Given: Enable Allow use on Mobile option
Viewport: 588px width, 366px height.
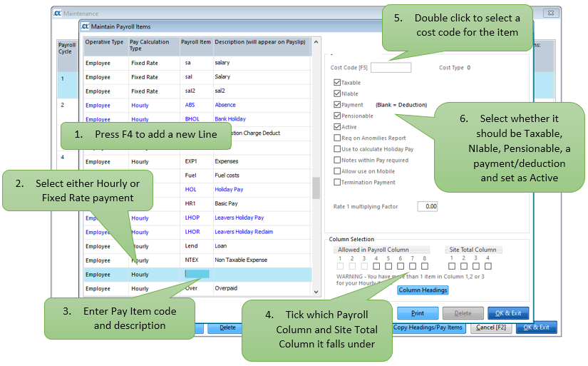Looking at the screenshot, I should [337, 171].
